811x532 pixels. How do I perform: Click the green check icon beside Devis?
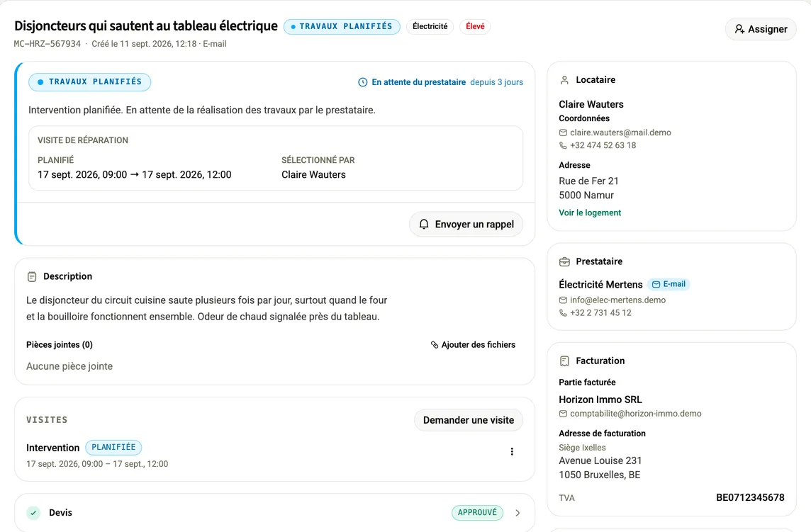point(33,513)
